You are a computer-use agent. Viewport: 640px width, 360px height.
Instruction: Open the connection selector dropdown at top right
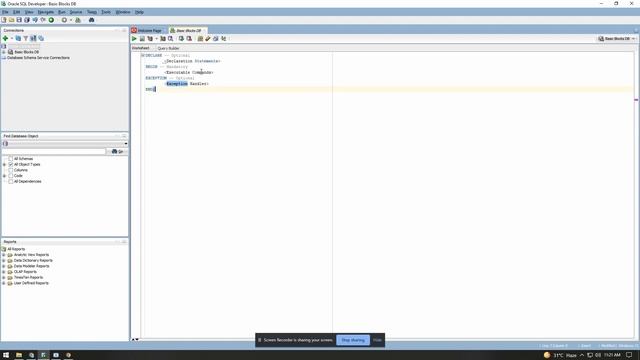(x=633, y=39)
